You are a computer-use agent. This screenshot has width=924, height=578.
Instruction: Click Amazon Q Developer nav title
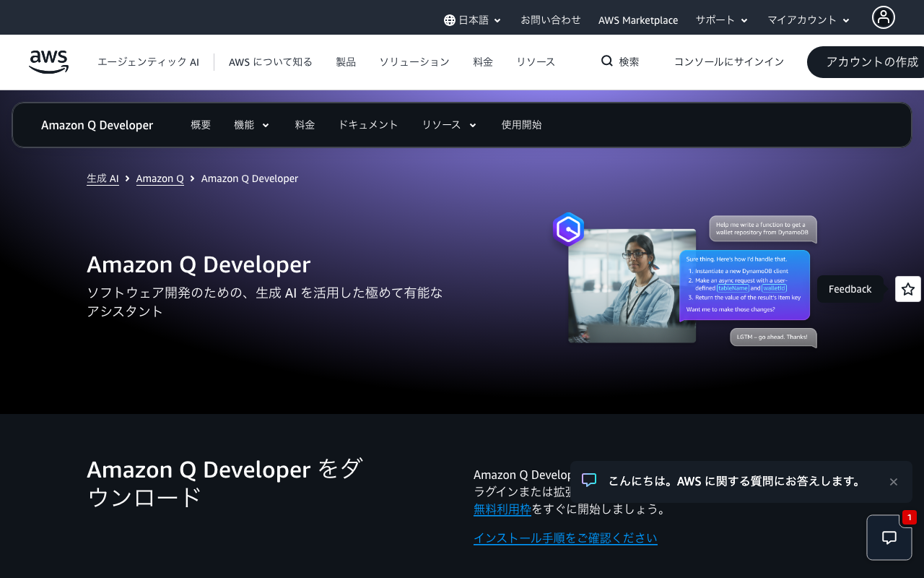[x=97, y=125]
